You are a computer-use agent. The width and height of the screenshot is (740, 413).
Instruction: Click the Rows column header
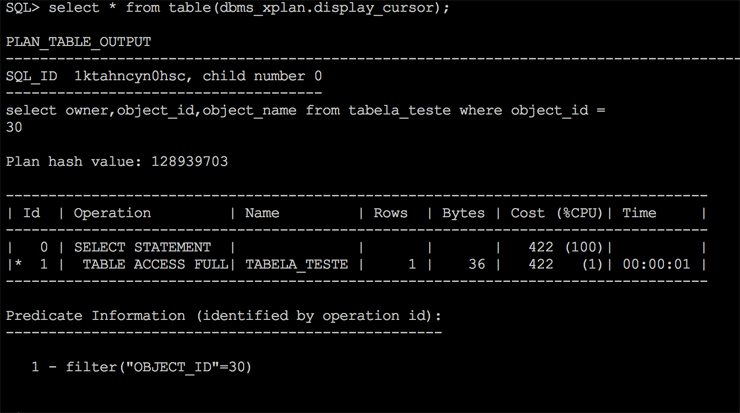pyautogui.click(x=390, y=213)
